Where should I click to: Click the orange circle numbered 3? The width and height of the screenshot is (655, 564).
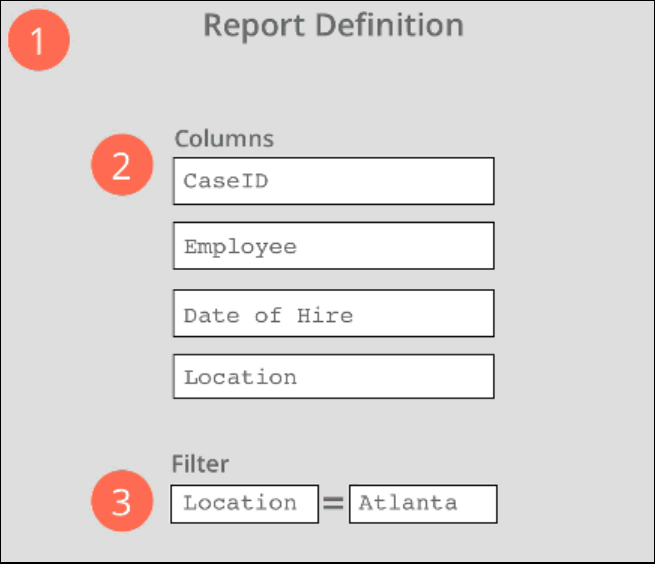click(x=122, y=501)
